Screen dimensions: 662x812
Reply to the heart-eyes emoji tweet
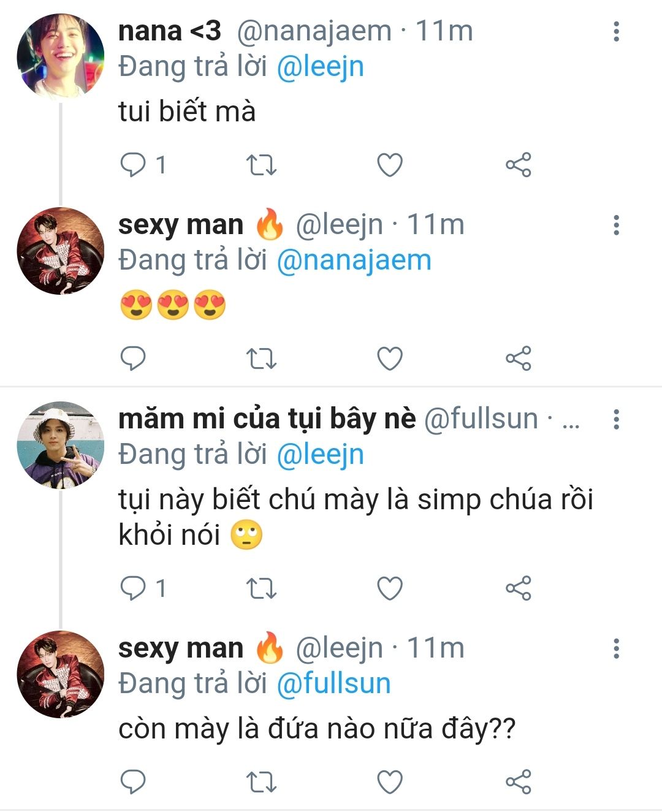coord(133,359)
